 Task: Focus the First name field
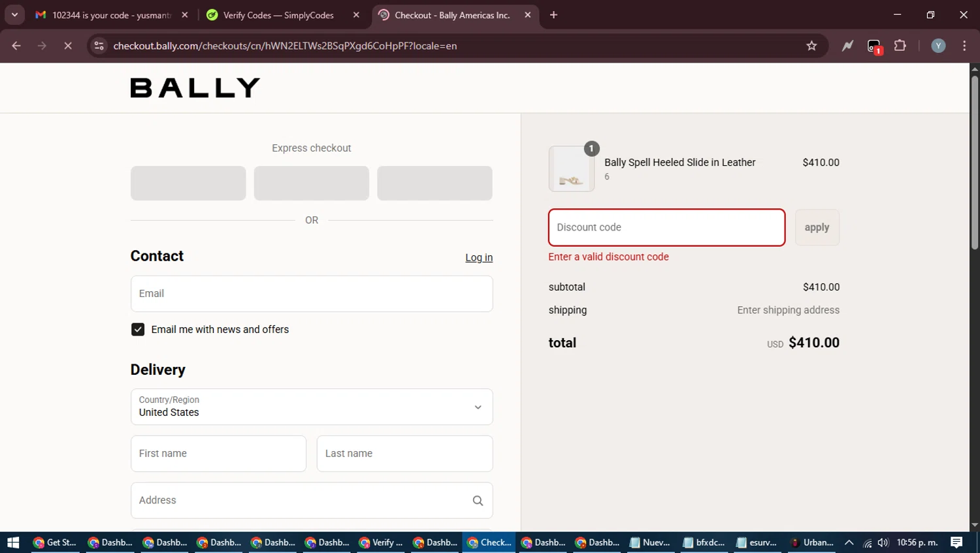(218, 454)
